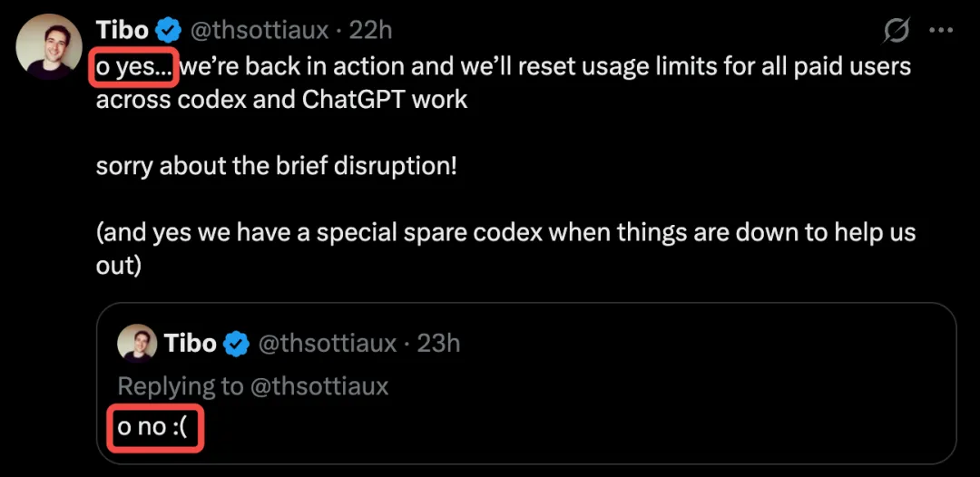This screenshot has width=980, height=477.
Task: Click the Tibo name inside quoted post
Action: tap(190, 344)
